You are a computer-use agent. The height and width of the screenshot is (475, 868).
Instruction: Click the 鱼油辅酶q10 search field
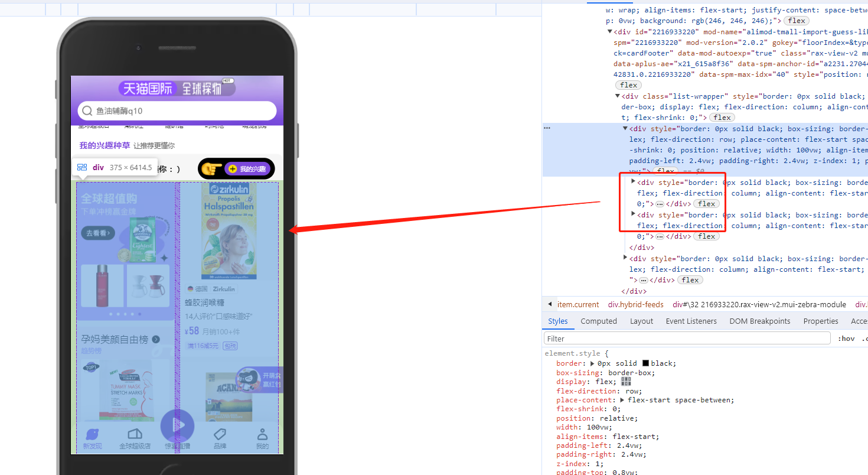point(177,111)
